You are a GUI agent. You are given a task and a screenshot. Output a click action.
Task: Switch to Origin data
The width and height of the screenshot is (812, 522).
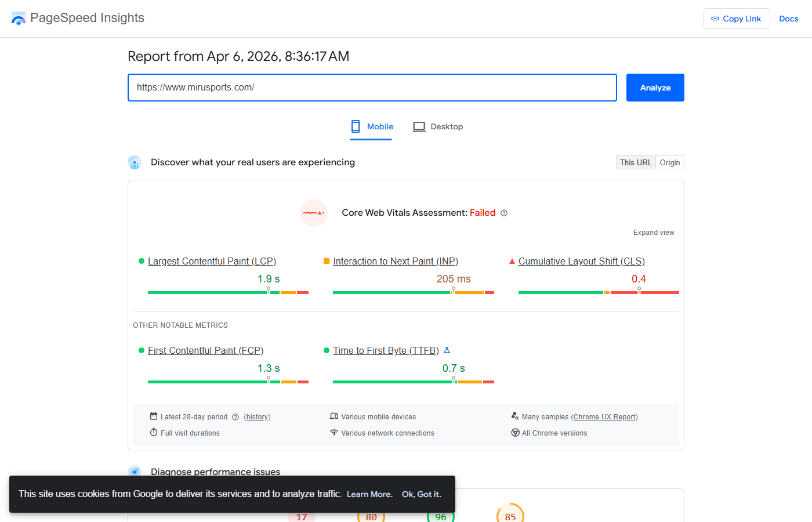[x=670, y=162]
